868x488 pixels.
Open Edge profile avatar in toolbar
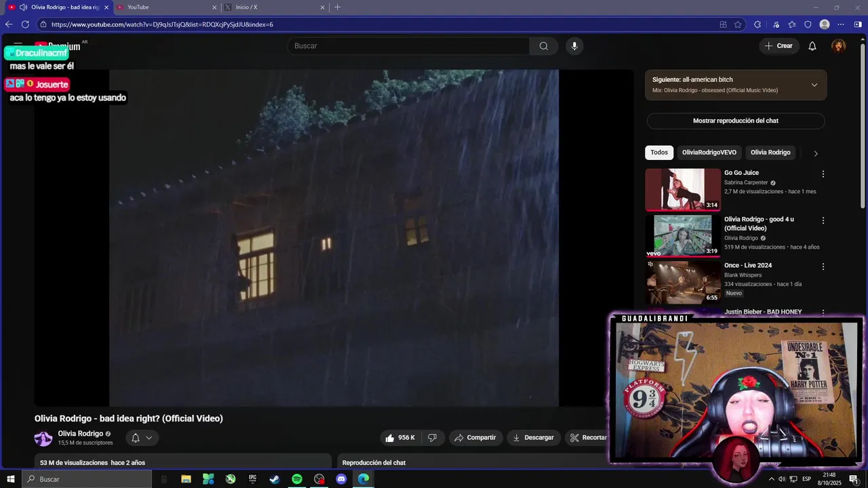825,24
